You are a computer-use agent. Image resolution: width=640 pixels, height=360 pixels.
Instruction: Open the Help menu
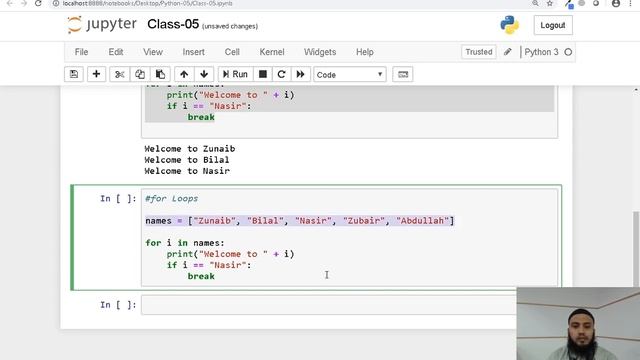tap(364, 52)
